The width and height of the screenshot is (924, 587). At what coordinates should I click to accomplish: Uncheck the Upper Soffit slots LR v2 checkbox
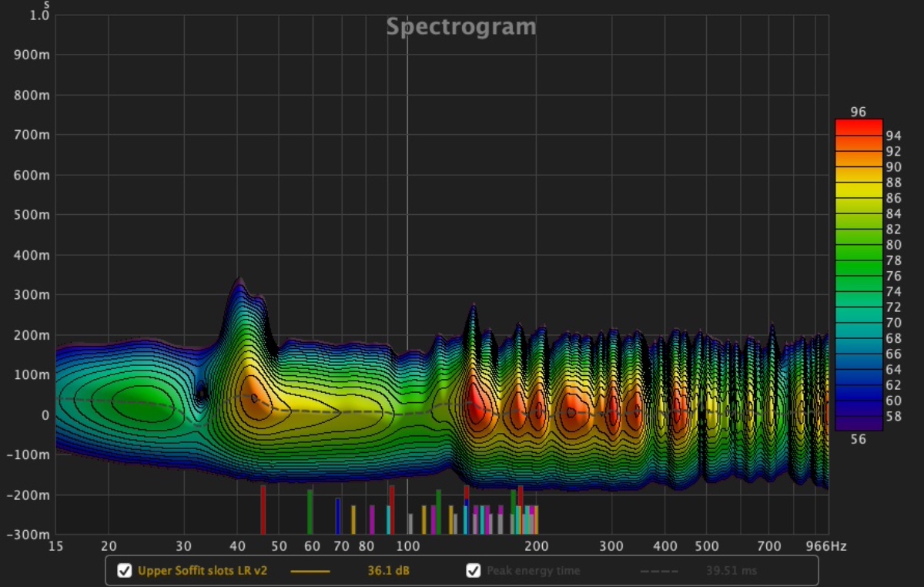pos(124,571)
